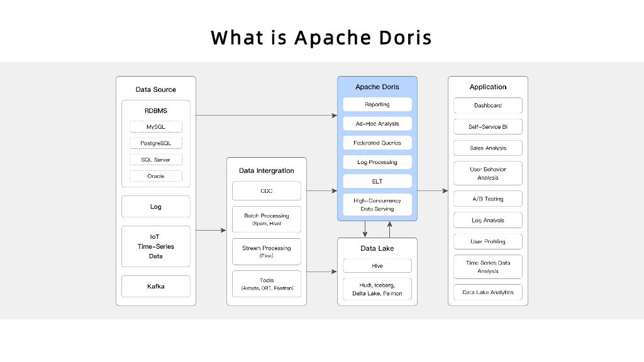Toggle the Reporting capability in Apache Doris

pyautogui.click(x=377, y=104)
